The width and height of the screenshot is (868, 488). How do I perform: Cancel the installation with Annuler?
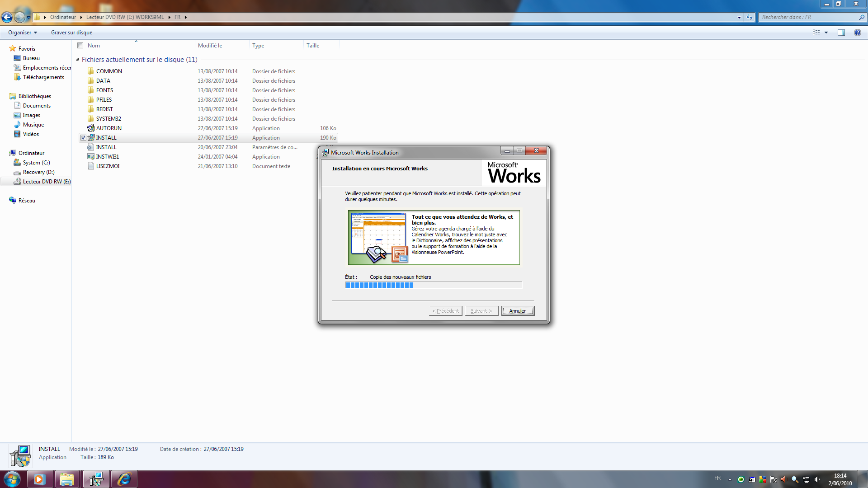518,311
